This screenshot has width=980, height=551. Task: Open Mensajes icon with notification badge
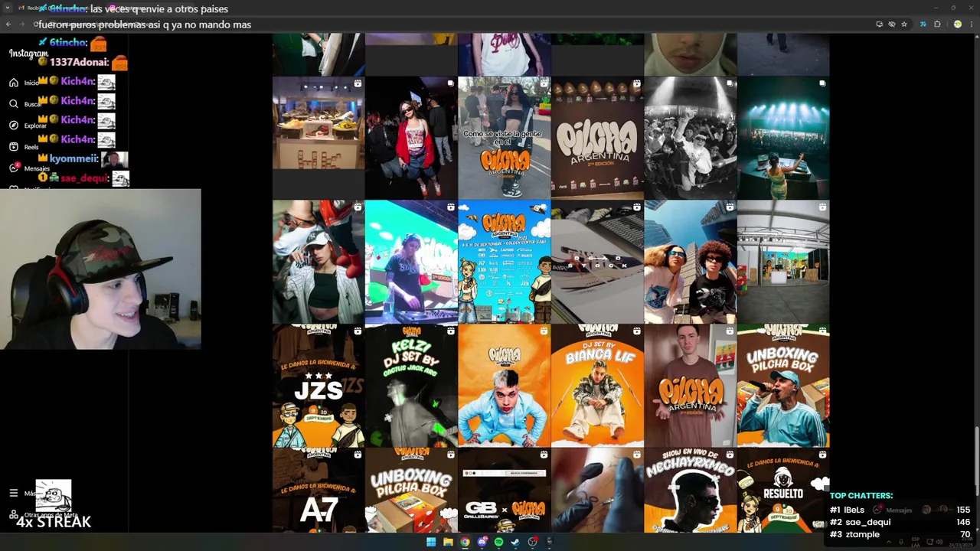click(14, 168)
